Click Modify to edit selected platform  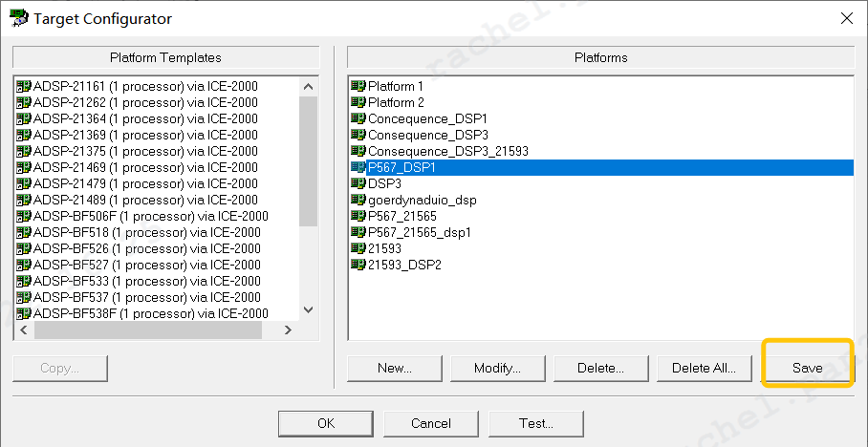[x=498, y=368]
